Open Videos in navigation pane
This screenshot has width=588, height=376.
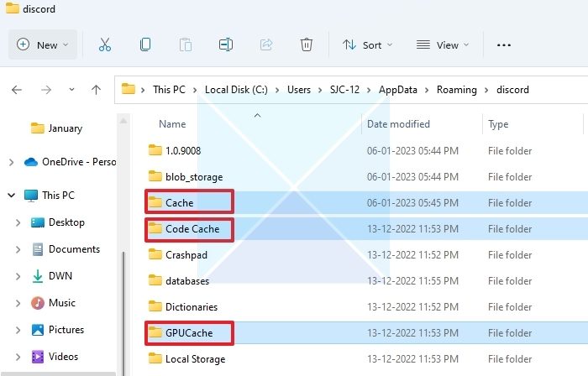click(x=55, y=357)
